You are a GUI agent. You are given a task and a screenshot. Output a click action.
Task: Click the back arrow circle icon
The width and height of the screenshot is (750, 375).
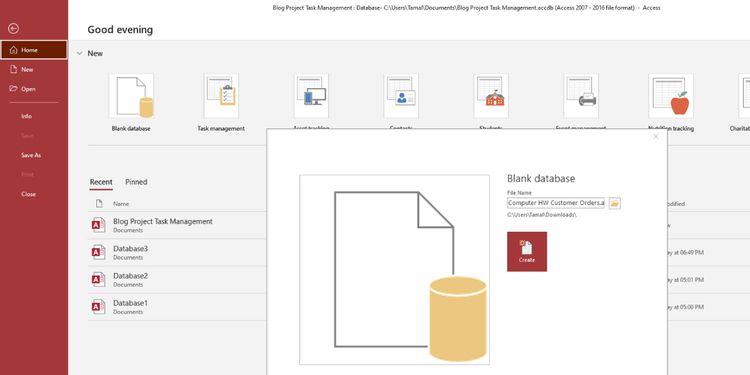(13, 29)
